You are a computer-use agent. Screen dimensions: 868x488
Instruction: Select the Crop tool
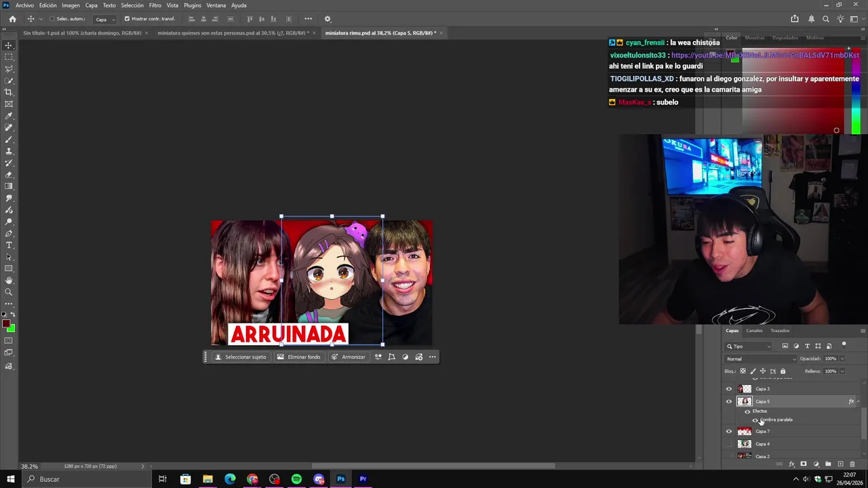(x=9, y=92)
